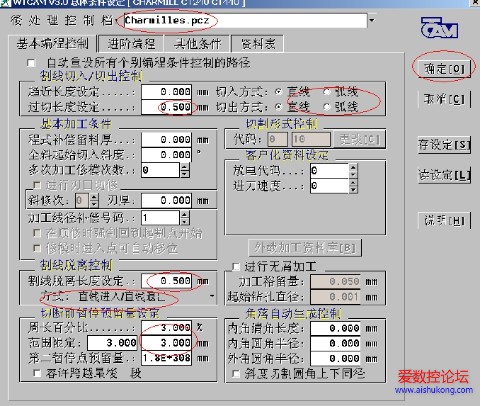Open the 资料表 tab
This screenshot has height=406, width=481.
point(258,44)
